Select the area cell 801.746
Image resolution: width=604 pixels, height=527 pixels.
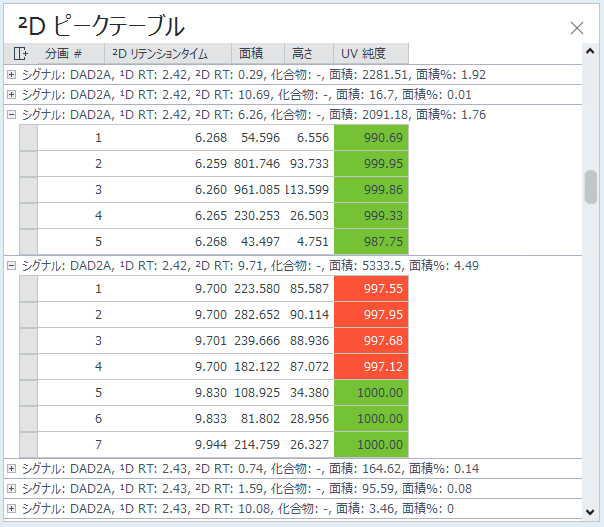pos(257,164)
